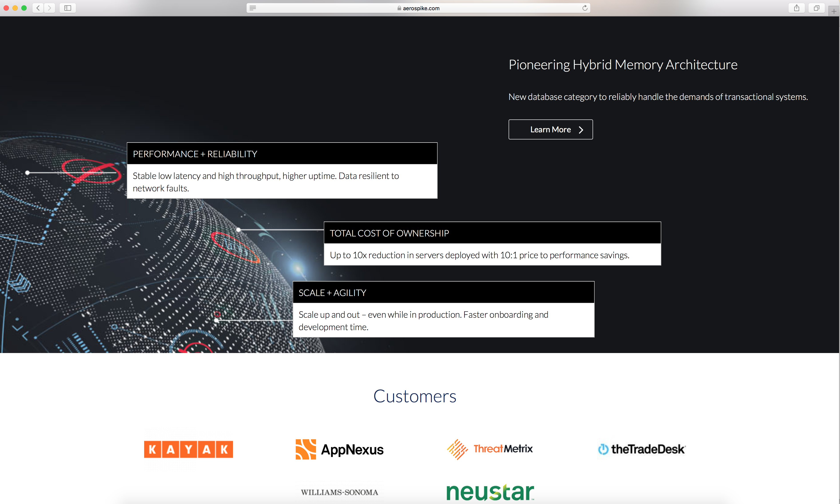Reload the page with the refresh icon
The image size is (840, 504).
point(585,8)
